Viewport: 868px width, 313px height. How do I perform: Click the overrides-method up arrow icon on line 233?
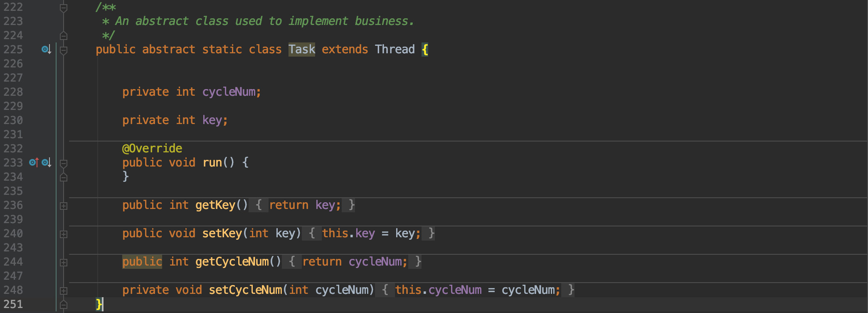point(34,163)
